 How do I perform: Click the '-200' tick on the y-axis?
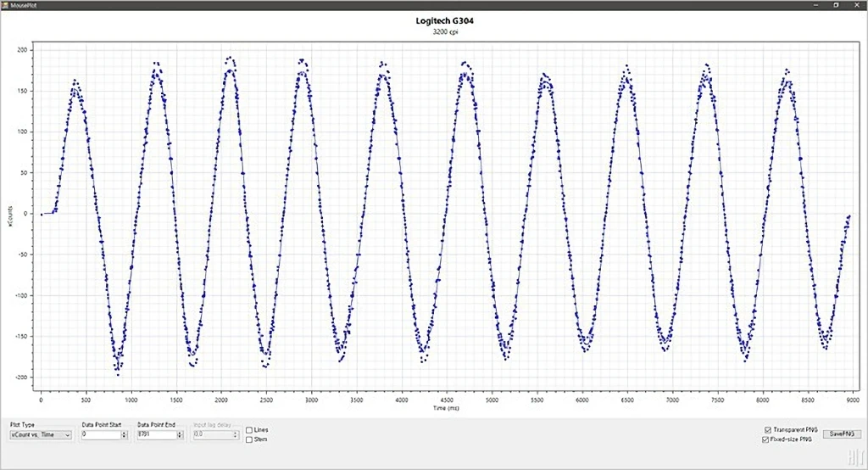tap(20, 378)
